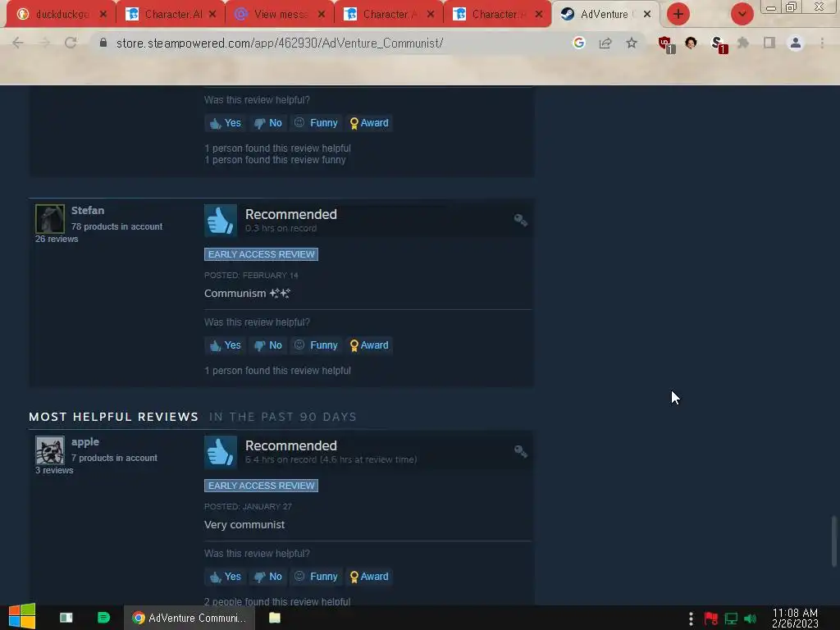Screen dimensions: 840x630
Task: Open the Windows Start menu
Action: 22,618
